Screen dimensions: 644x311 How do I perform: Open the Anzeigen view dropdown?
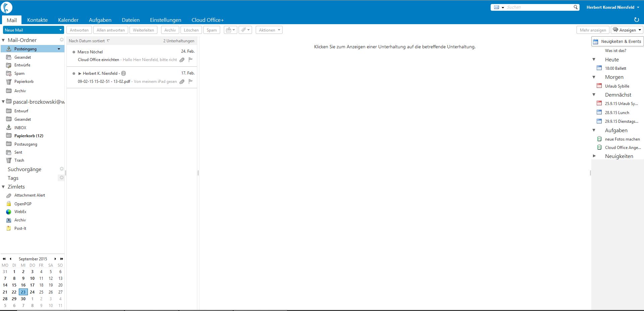click(627, 30)
